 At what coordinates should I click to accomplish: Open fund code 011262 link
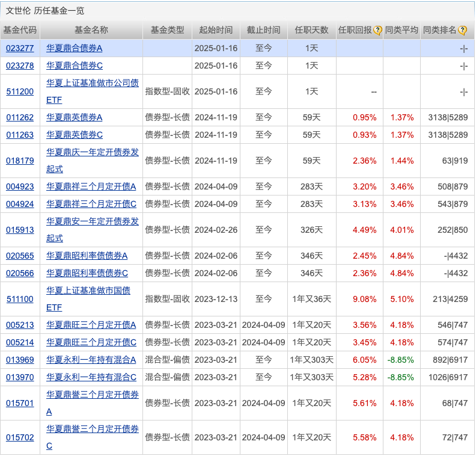(20, 117)
